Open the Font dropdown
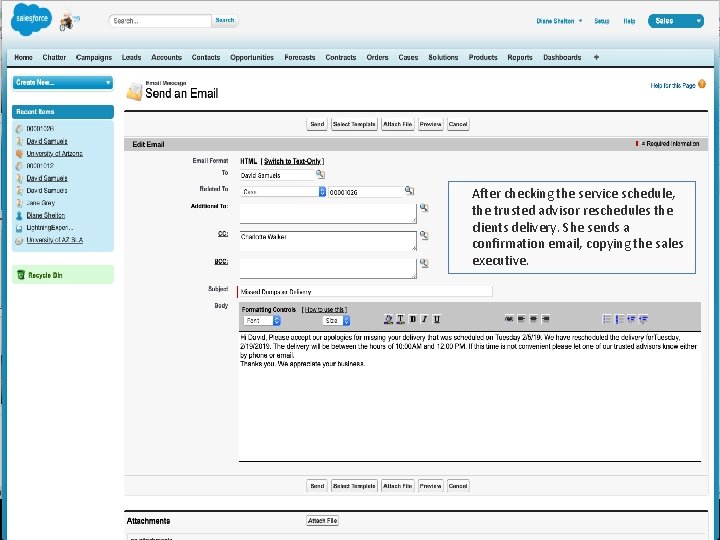 pyautogui.click(x=262, y=321)
